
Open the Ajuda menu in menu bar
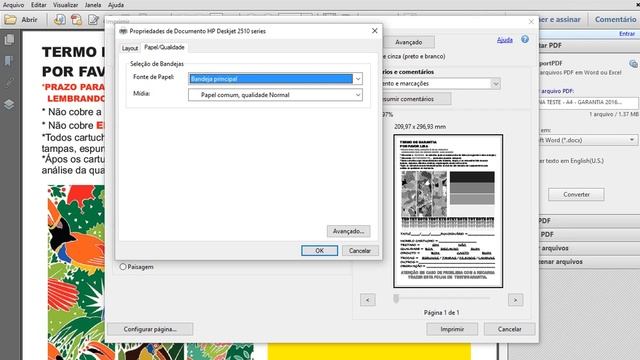tap(116, 5)
